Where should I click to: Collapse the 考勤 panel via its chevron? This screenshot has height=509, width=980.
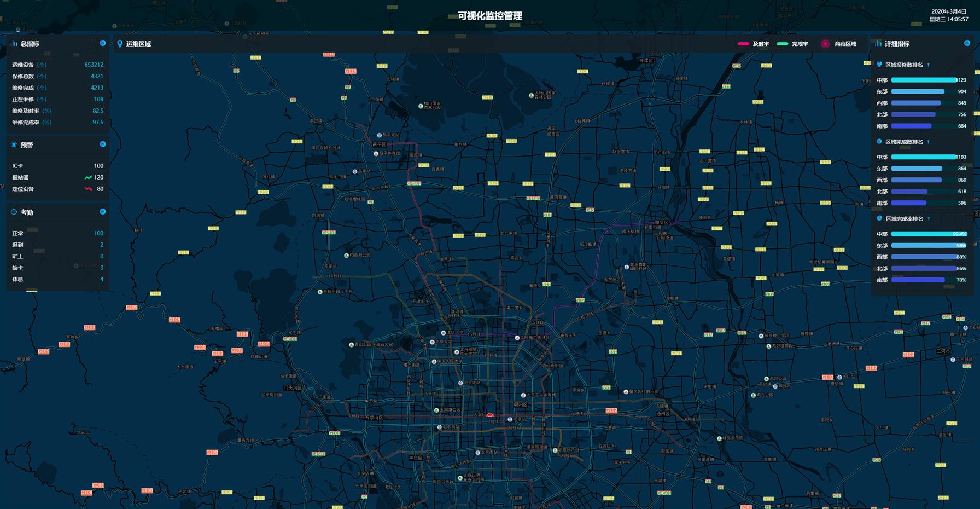click(102, 211)
